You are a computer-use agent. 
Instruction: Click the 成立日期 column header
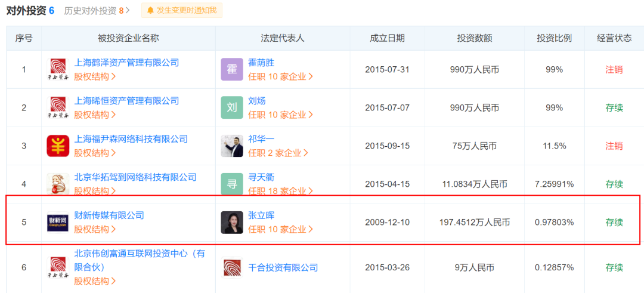(388, 38)
